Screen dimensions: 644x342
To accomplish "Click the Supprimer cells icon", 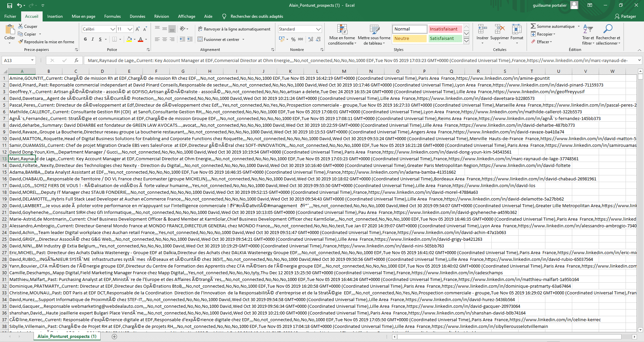I will (x=500, y=29).
